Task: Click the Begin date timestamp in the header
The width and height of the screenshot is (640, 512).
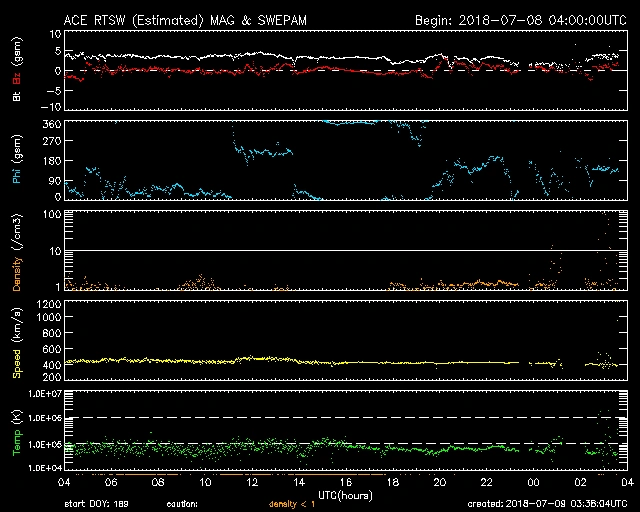Action: point(519,19)
